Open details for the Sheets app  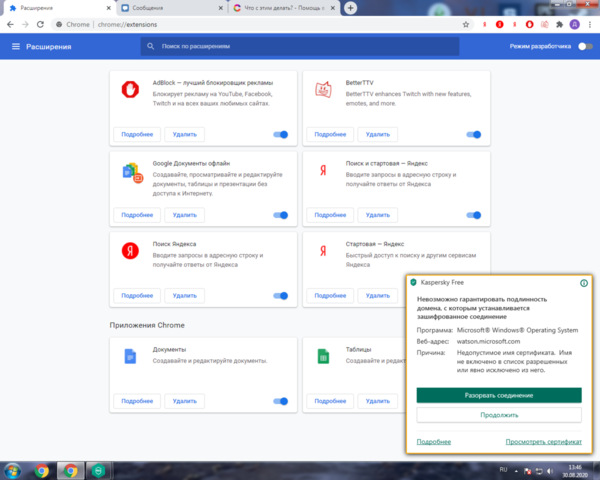330,401
